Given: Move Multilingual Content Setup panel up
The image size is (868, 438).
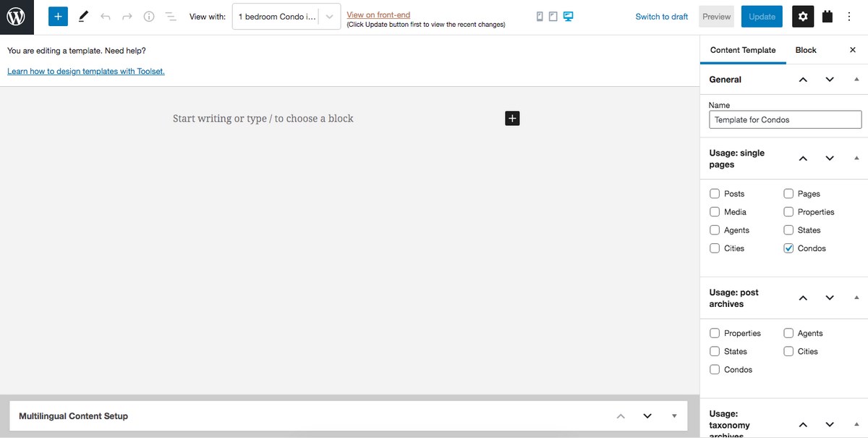Looking at the screenshot, I should tap(621, 416).
